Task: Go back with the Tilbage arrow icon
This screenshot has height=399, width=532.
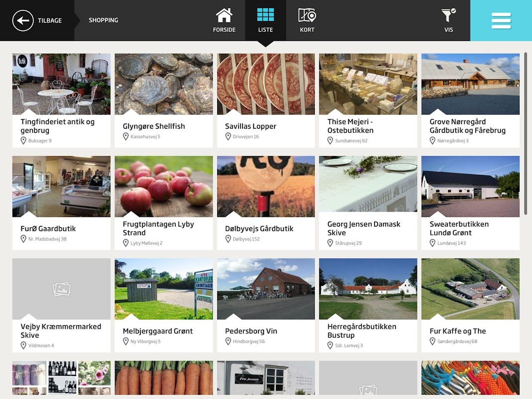Action: coord(23,20)
